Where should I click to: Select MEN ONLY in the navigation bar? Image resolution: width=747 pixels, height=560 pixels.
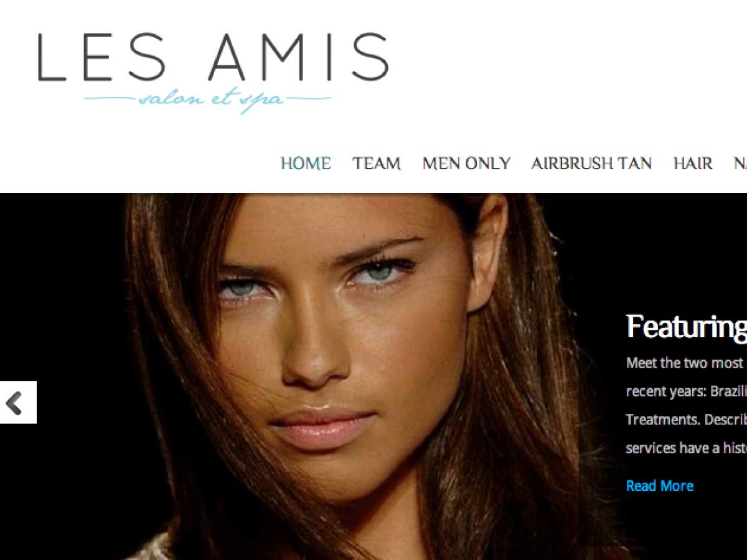tap(466, 164)
